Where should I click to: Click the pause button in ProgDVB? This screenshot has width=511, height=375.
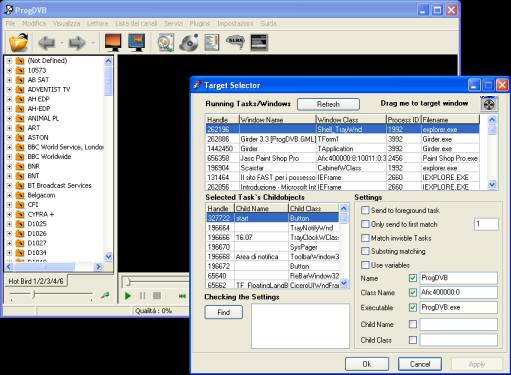pyautogui.click(x=142, y=296)
